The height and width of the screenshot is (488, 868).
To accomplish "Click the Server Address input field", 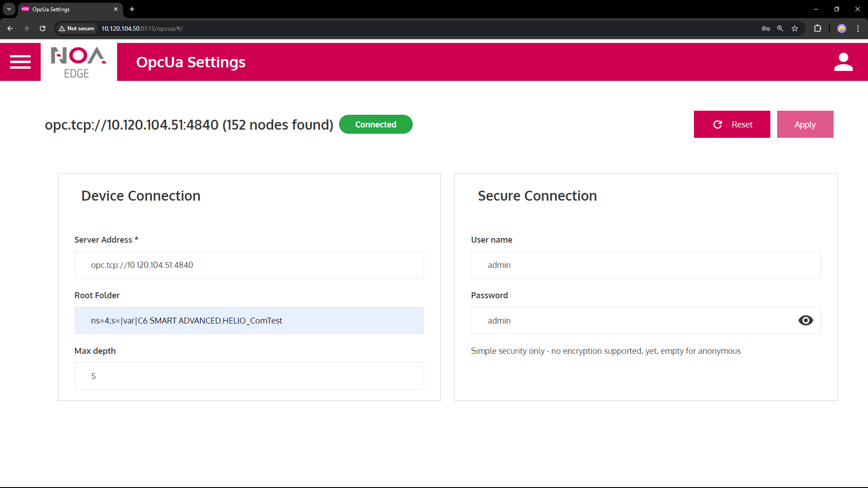I will (x=249, y=265).
